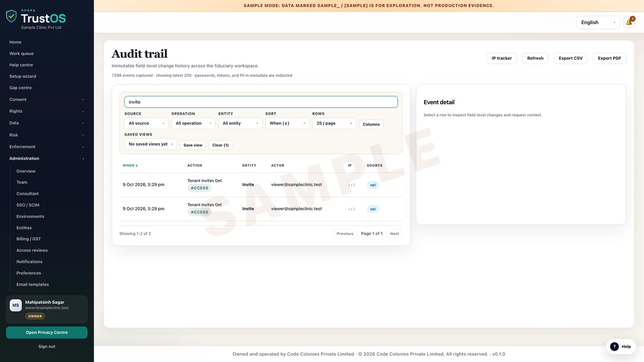This screenshot has height=362, width=644.
Task: Open Email templates page
Action: 33,284
